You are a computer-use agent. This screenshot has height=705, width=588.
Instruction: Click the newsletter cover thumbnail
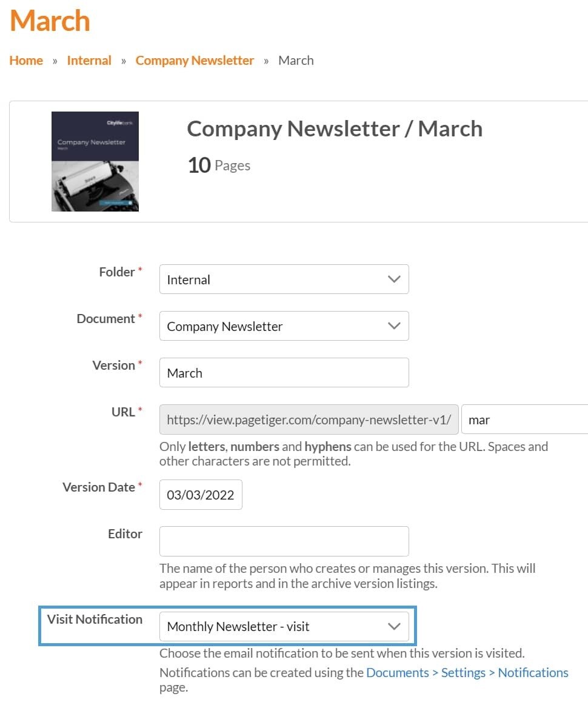click(x=95, y=161)
